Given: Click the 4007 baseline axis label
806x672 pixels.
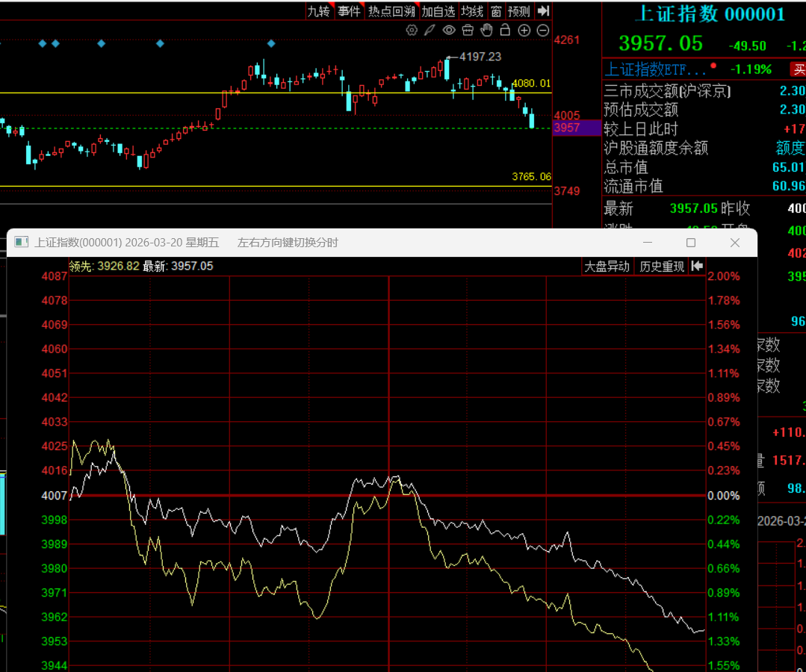Looking at the screenshot, I should (54, 496).
